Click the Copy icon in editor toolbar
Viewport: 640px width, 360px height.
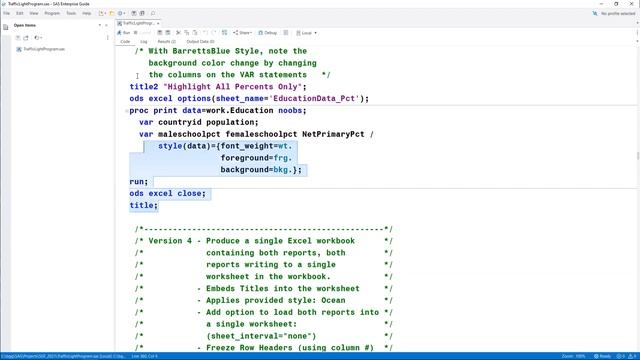[187, 33]
